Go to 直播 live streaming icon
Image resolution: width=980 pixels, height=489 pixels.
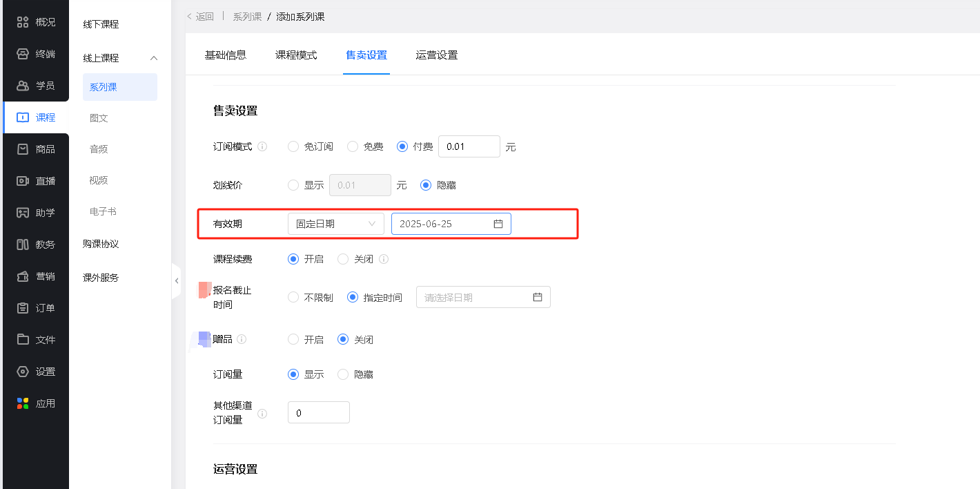point(23,181)
